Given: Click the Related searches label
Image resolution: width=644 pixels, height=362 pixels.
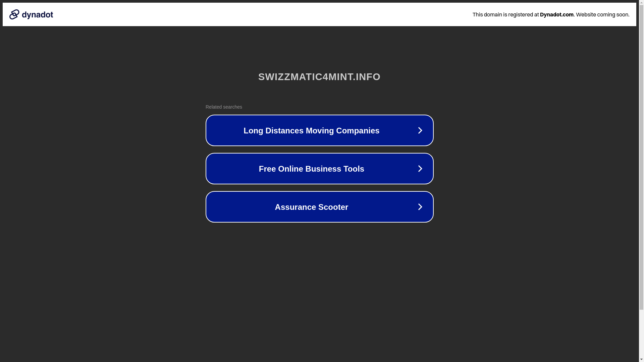Looking at the screenshot, I should [224, 107].
